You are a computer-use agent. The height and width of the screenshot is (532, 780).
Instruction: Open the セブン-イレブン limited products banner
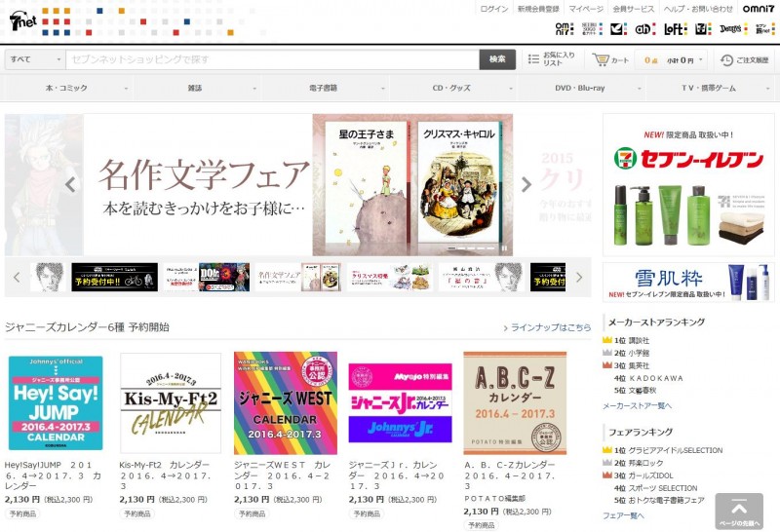coord(688,184)
